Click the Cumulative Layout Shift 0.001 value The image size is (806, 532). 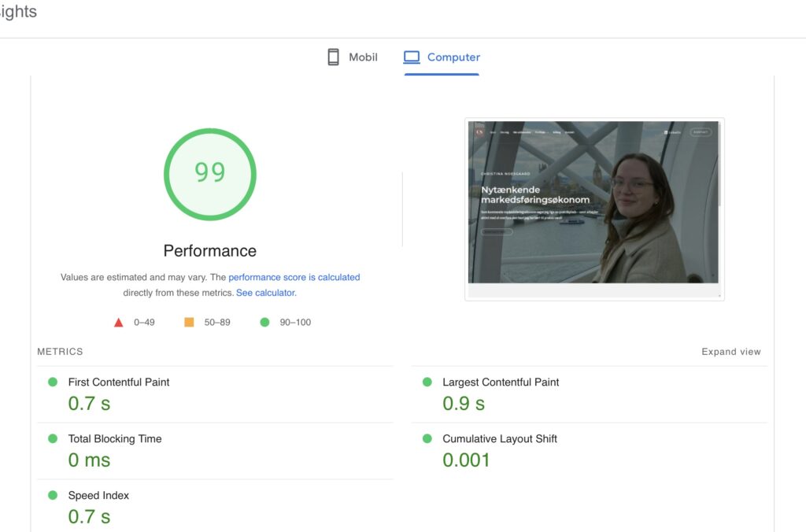coord(466,460)
